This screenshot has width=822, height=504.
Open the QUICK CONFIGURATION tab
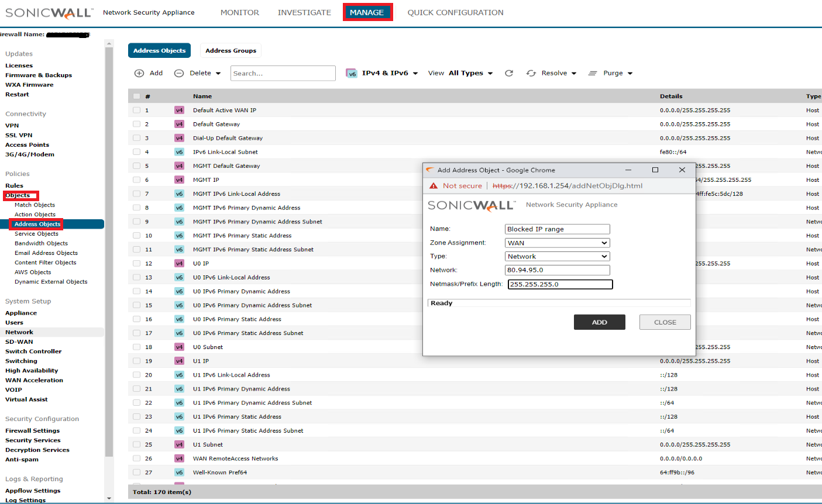[x=455, y=12]
